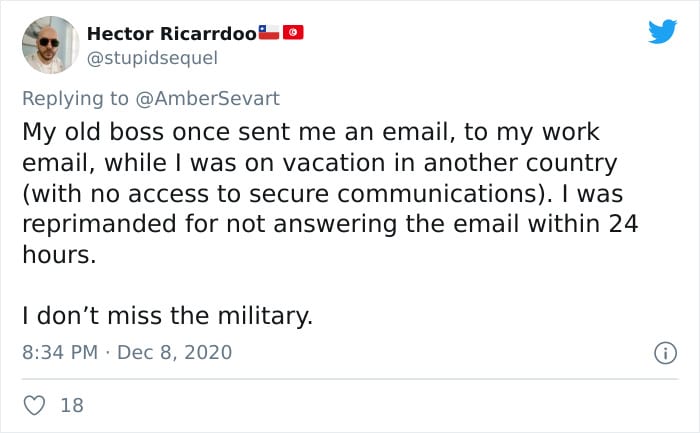Like the tweet with the heart icon
700x433 pixels.
(x=33, y=405)
